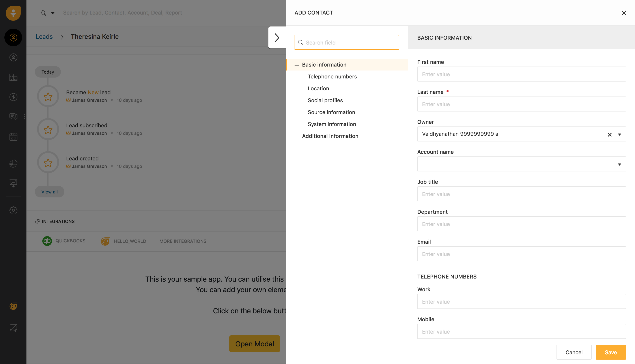The height and width of the screenshot is (364, 635).
Task: Click View all activities
Action: click(x=50, y=192)
